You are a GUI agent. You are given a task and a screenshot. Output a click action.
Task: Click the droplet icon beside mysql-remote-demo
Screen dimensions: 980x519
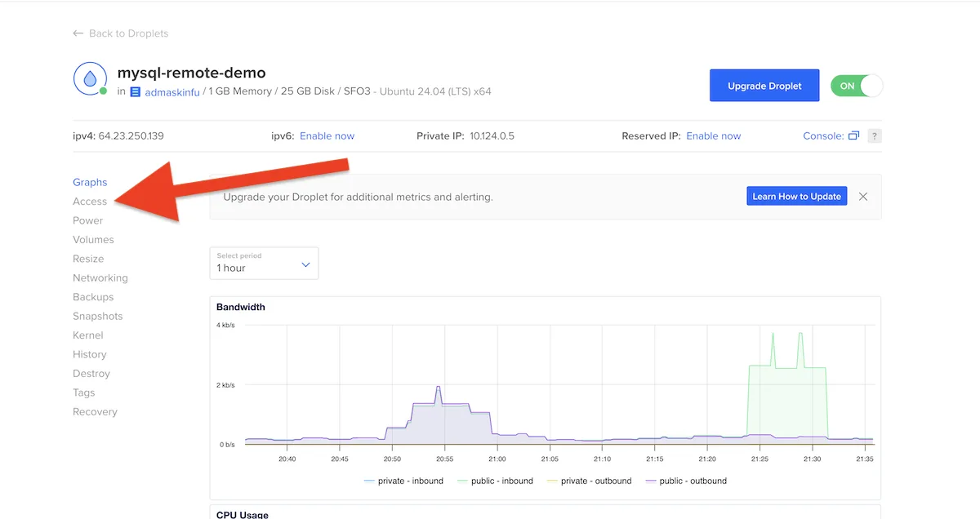tap(89, 78)
